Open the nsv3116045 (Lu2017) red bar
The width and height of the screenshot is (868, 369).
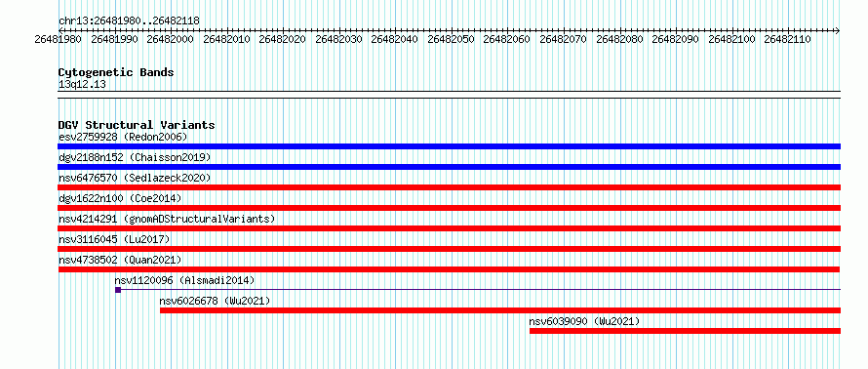449,249
